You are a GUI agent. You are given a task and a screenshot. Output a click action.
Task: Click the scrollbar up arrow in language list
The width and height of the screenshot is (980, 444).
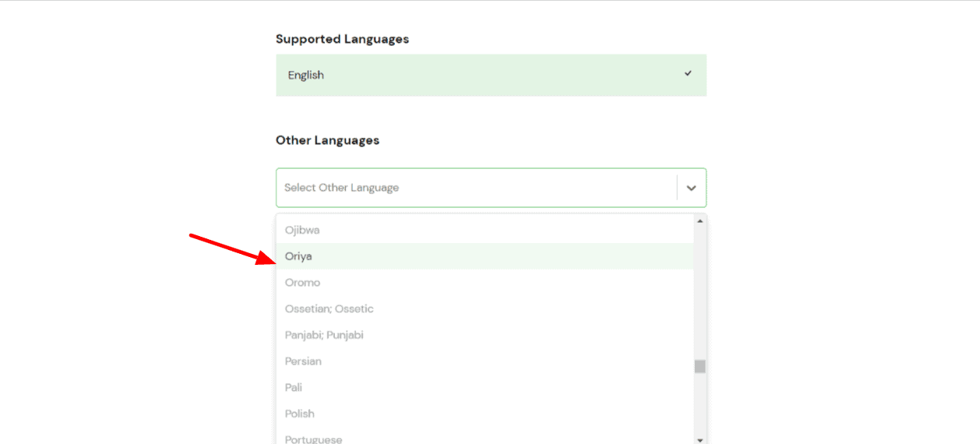[700, 222]
